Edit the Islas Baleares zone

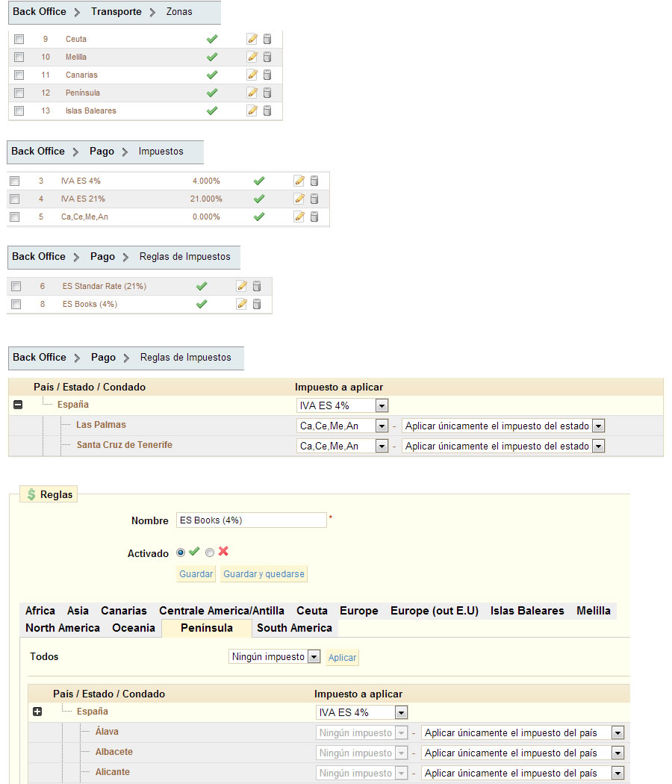point(252,111)
